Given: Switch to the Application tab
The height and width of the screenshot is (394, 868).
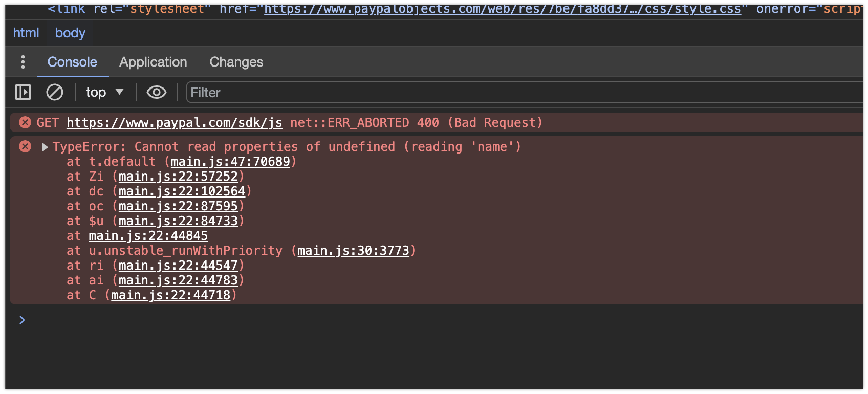Looking at the screenshot, I should click(x=153, y=62).
